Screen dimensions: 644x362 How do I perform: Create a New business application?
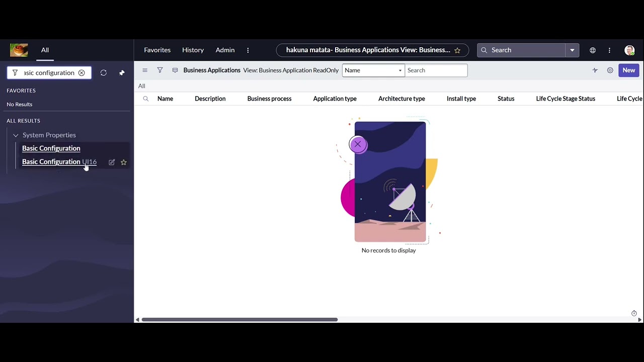tap(629, 70)
